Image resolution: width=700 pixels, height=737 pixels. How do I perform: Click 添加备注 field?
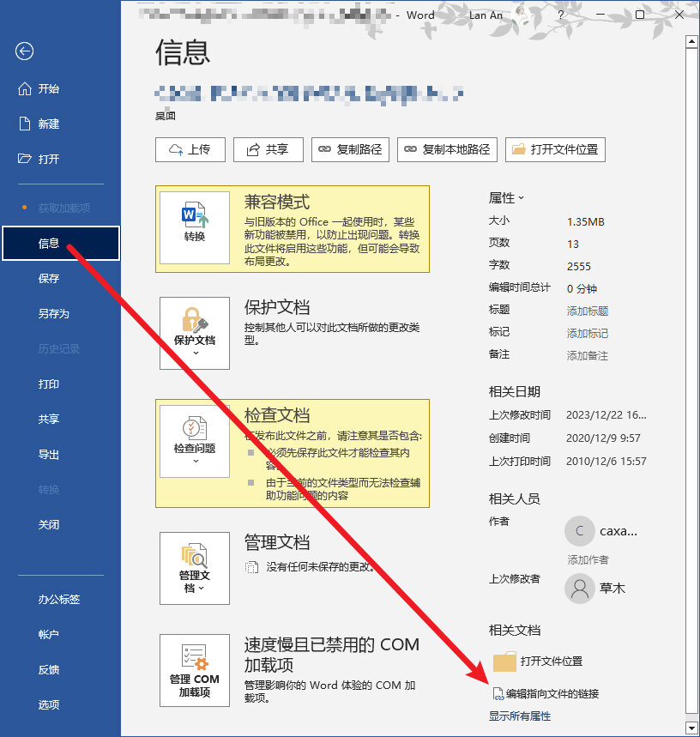click(x=588, y=356)
